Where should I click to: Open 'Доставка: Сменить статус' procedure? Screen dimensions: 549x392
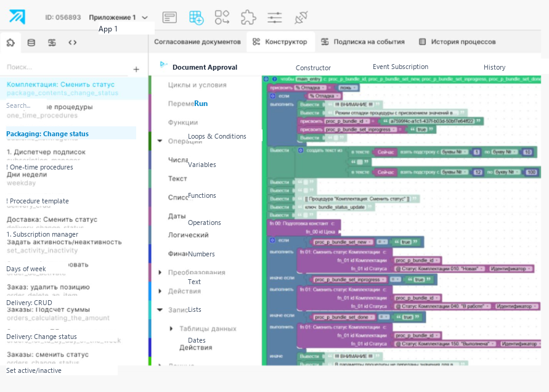click(x=52, y=219)
